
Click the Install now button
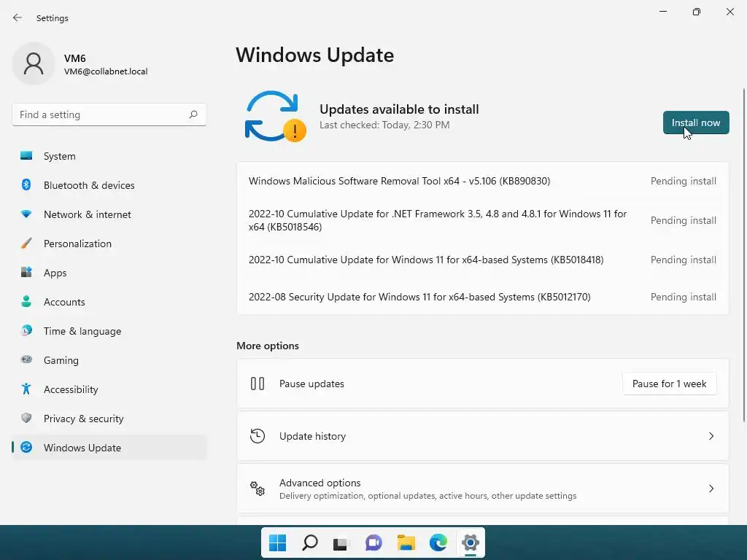pos(695,122)
